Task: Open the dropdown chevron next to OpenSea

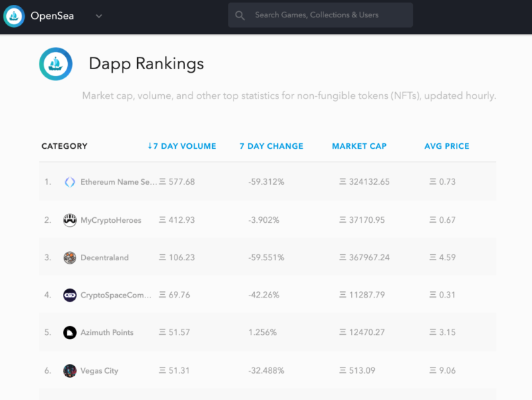Action: point(99,16)
